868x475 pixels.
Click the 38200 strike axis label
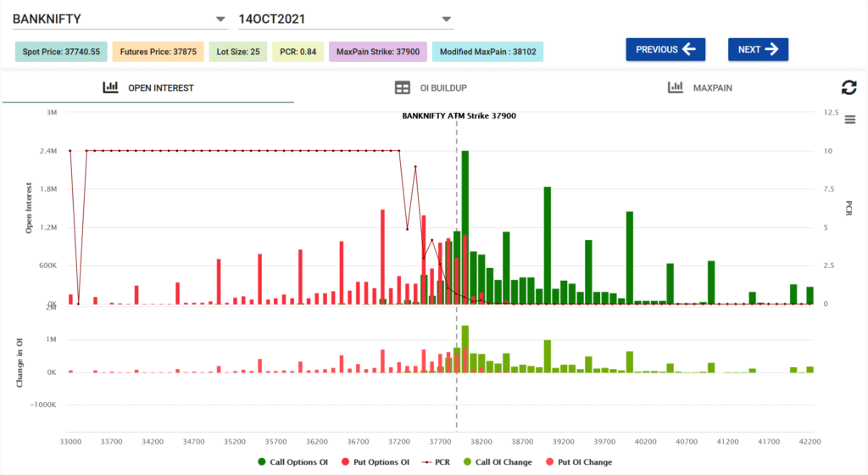481,441
